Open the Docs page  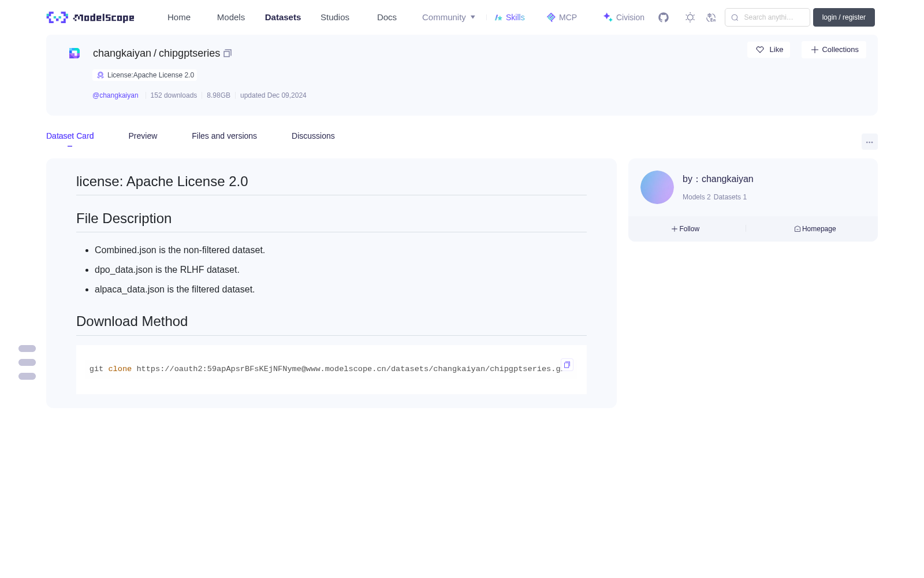tap(387, 17)
